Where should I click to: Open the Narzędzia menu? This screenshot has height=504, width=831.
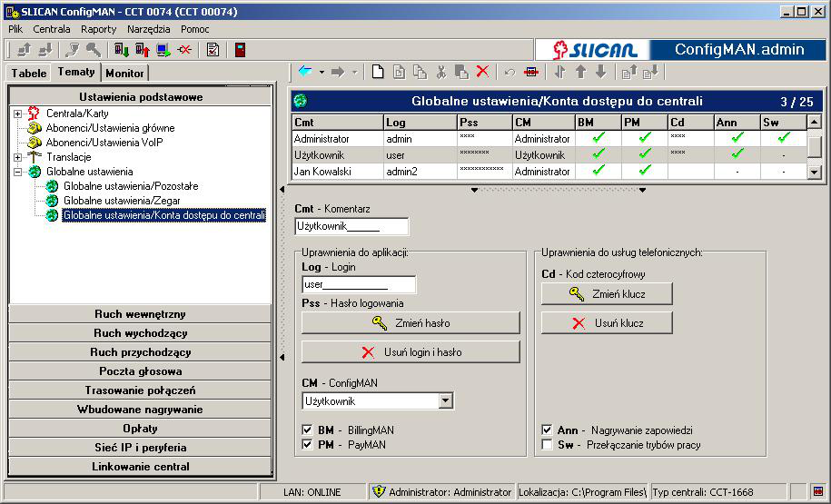(148, 29)
